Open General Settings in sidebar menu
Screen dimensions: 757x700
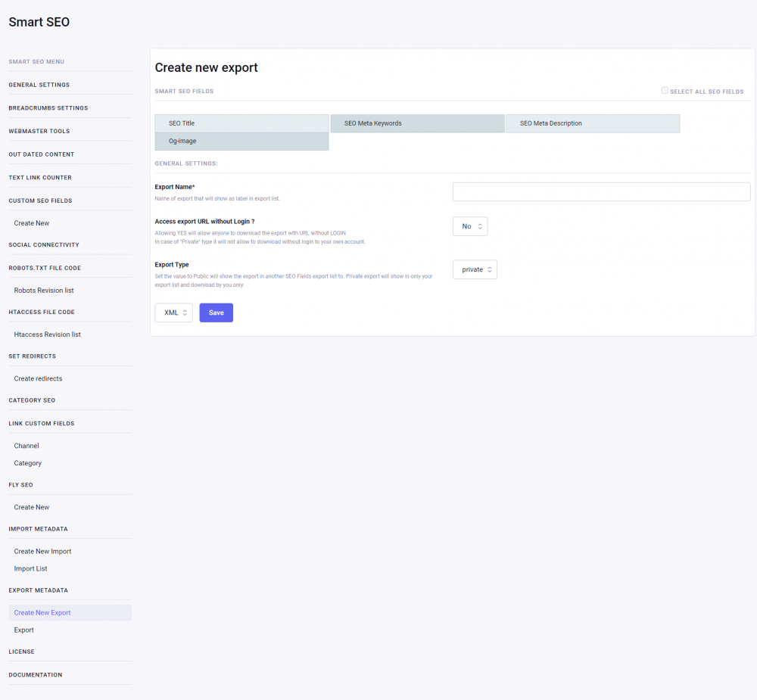click(x=39, y=85)
